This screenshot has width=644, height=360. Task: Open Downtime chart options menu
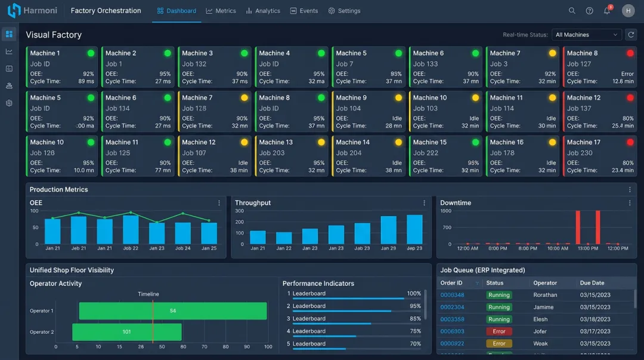[630, 203]
